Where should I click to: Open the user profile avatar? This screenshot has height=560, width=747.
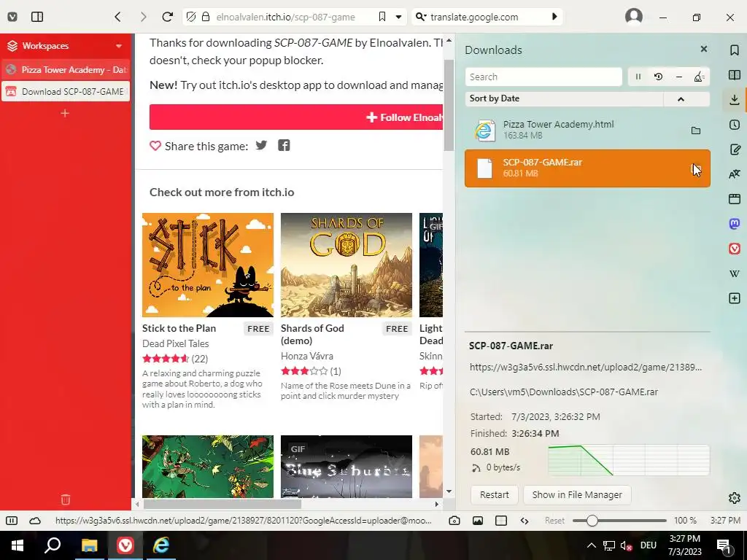click(634, 17)
